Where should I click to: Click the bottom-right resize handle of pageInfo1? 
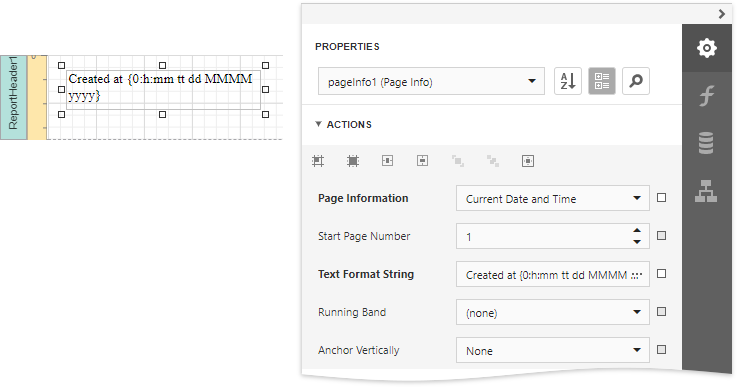tap(266, 114)
